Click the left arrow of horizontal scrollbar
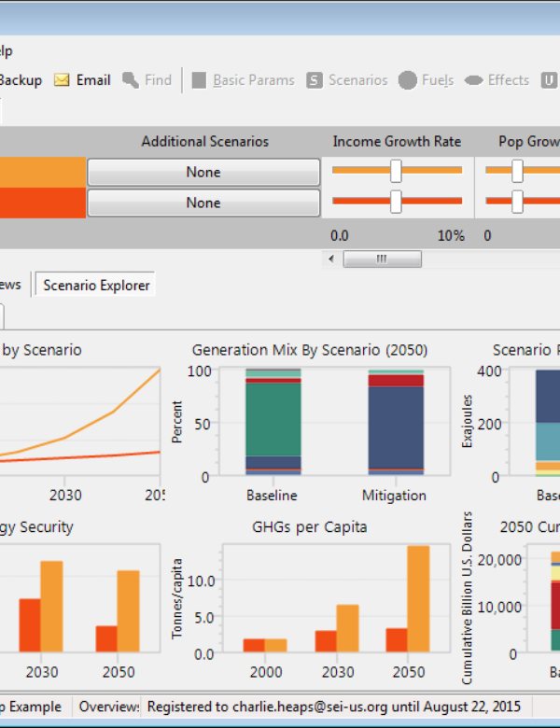Viewport: 560px width, 728px height. [331, 259]
